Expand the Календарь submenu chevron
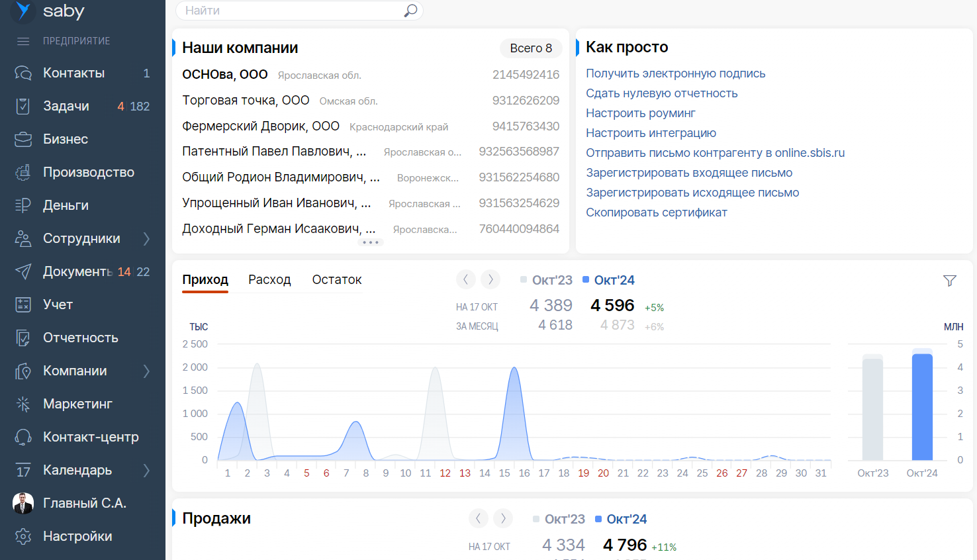The image size is (977, 560). (146, 470)
